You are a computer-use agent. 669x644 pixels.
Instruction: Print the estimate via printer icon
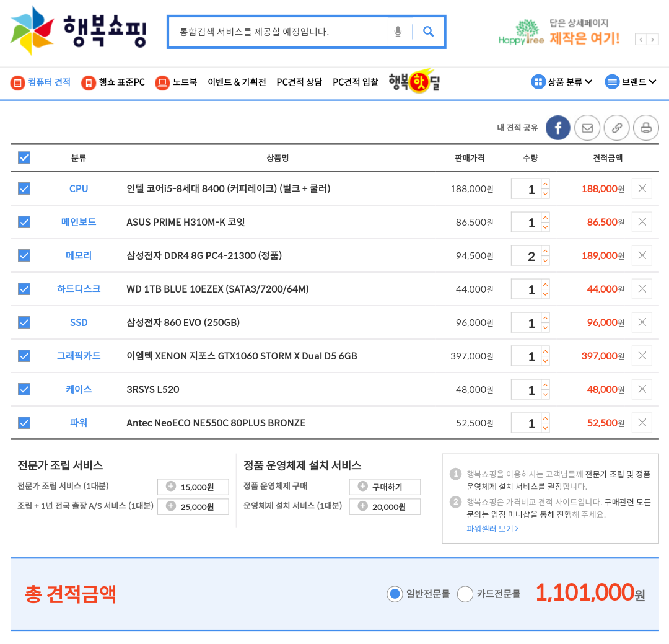[646, 127]
